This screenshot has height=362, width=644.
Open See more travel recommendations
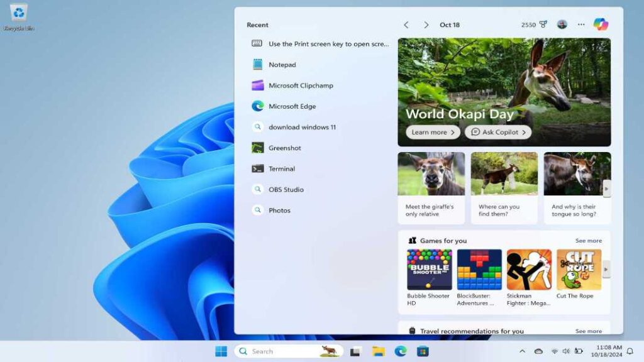589,331
